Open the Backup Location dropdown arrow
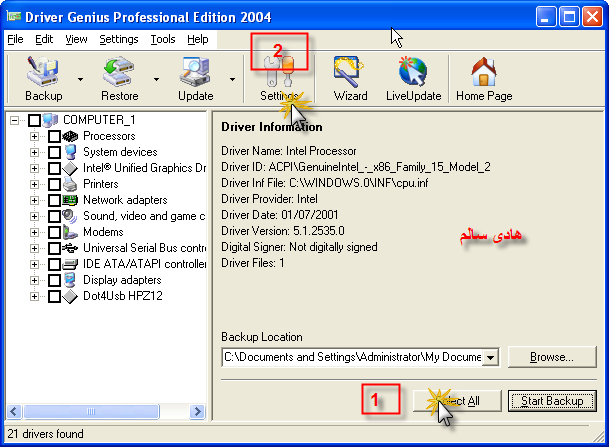This screenshot has width=609, height=447. click(491, 357)
